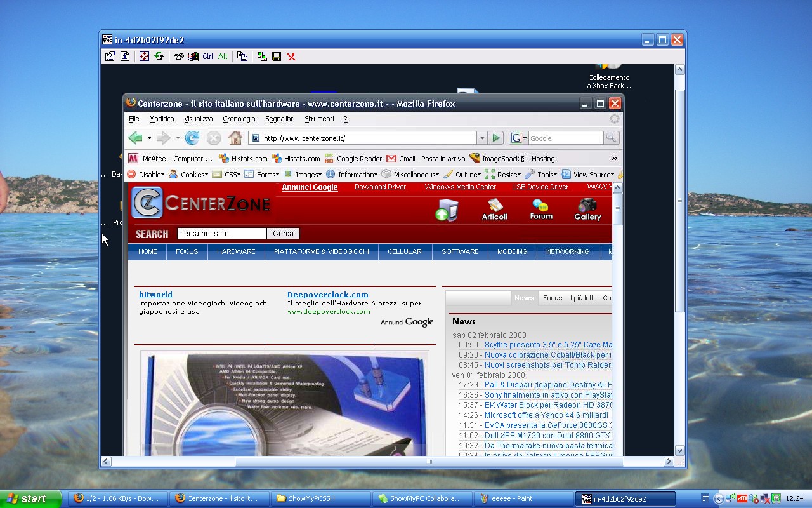Click the VNC floppy disk save icon
812x508 pixels.
click(277, 57)
